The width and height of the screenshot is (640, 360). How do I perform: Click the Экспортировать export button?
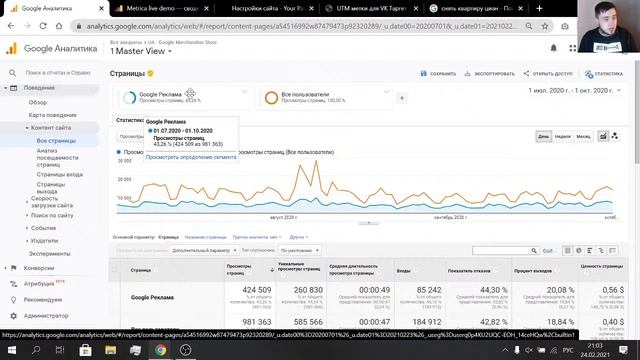489,73
